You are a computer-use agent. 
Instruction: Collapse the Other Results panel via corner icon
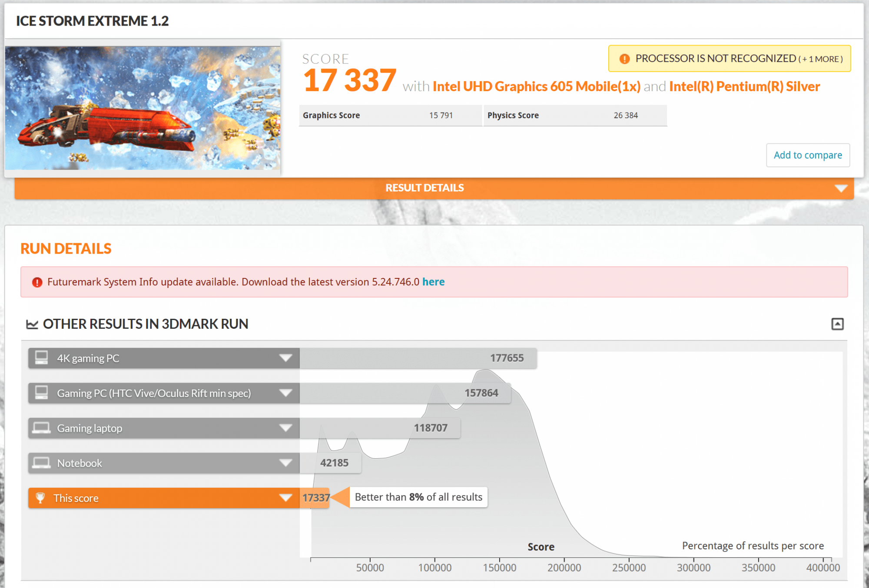click(837, 324)
